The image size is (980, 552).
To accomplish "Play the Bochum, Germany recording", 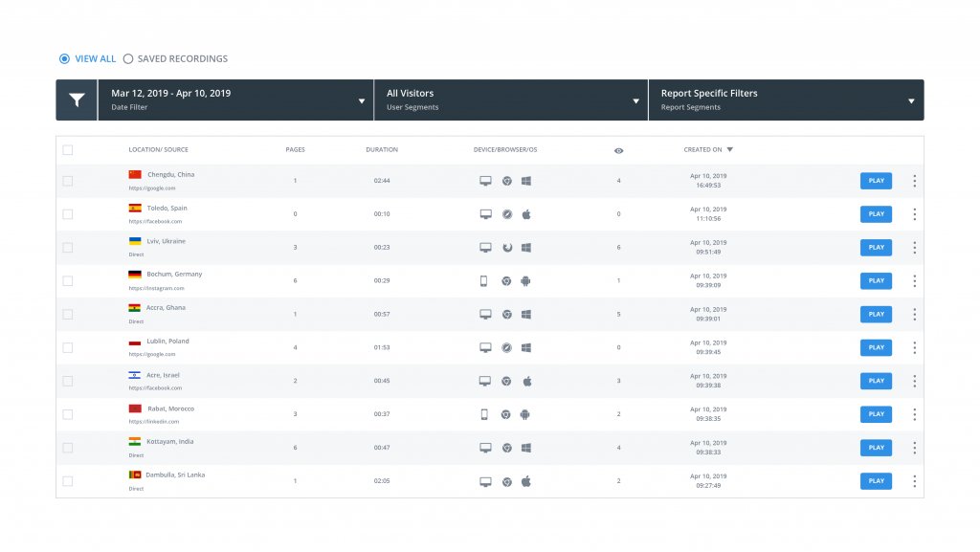I will click(877, 281).
